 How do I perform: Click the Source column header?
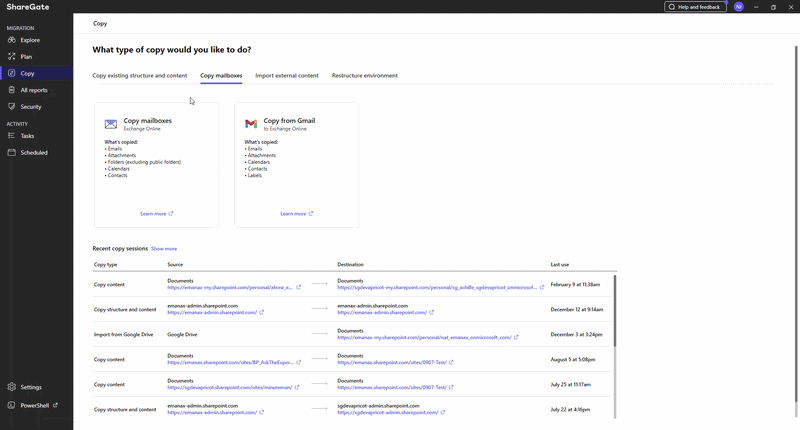[x=175, y=265]
